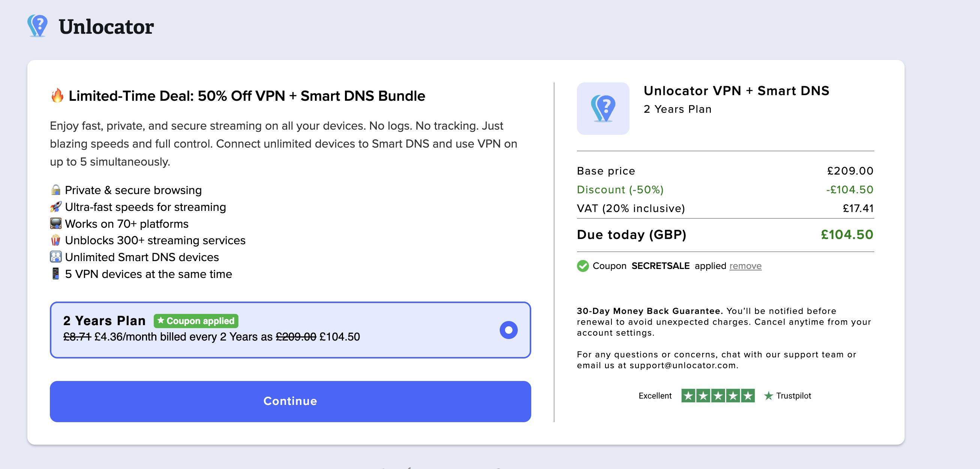The width and height of the screenshot is (980, 469).
Task: Click the lock icon for private browsing
Action: [x=55, y=190]
